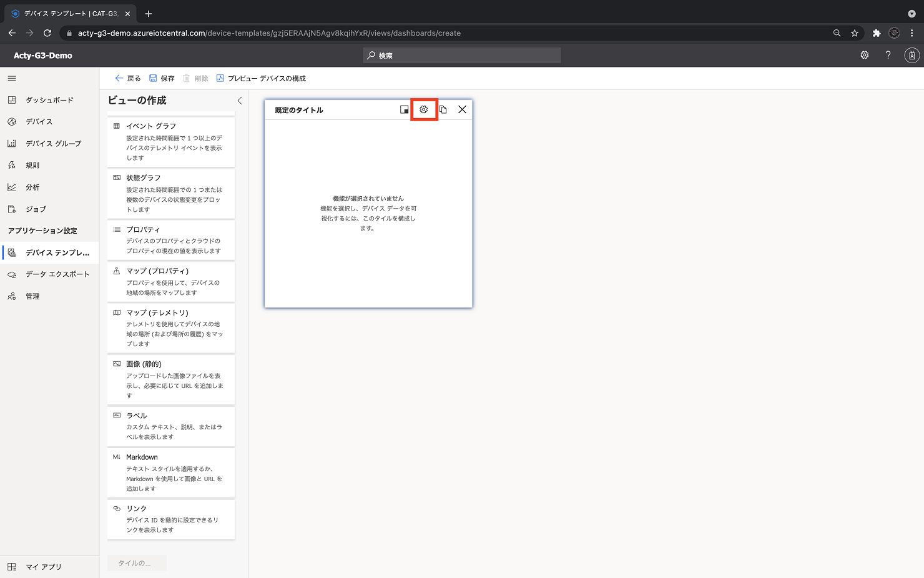Select デバイス テンプレート in sidebar
924x578 pixels.
49,252
